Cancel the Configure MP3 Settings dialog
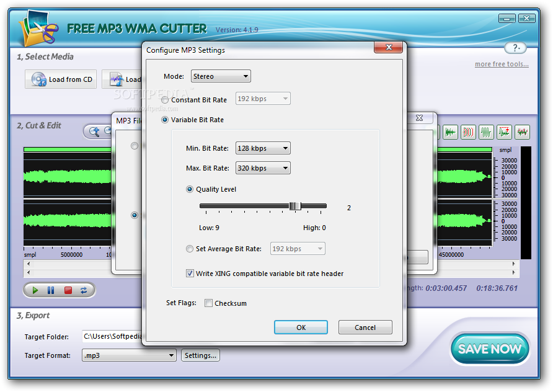Image resolution: width=553 pixels, height=392 pixels. tap(365, 327)
